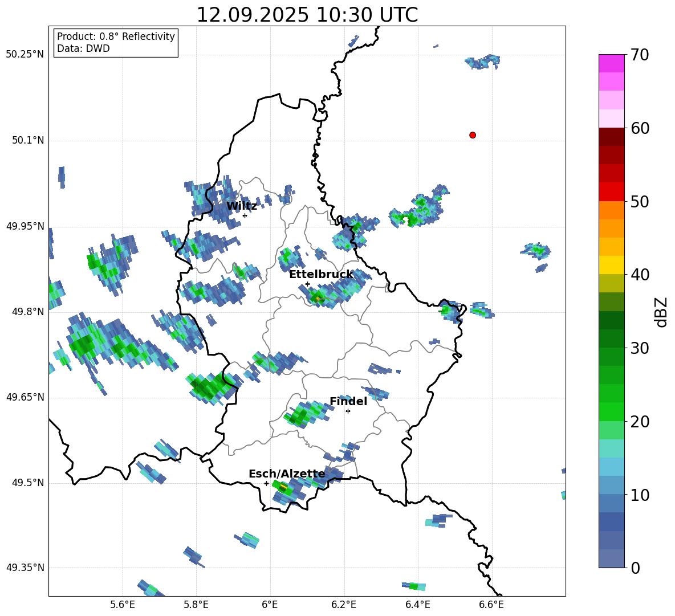The height and width of the screenshot is (616, 675).
Task: Click the 49.5°N latitude label
Action: pos(27,483)
